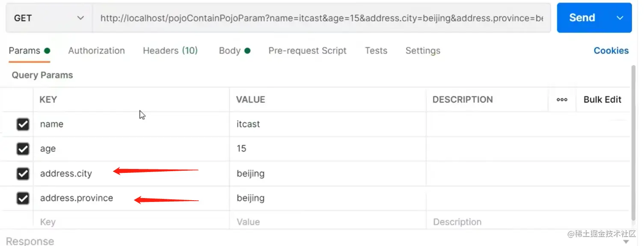Toggle the address.province parameter checkbox
This screenshot has width=644, height=246.
[23, 198]
